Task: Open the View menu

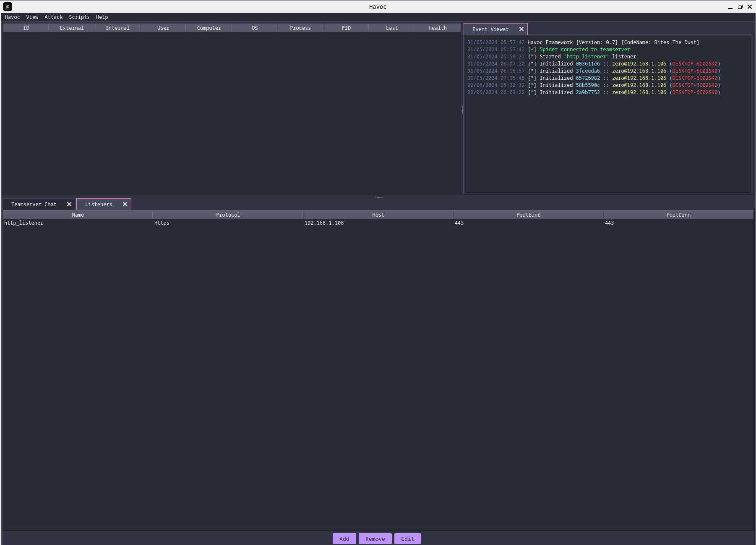Action: pyautogui.click(x=32, y=17)
